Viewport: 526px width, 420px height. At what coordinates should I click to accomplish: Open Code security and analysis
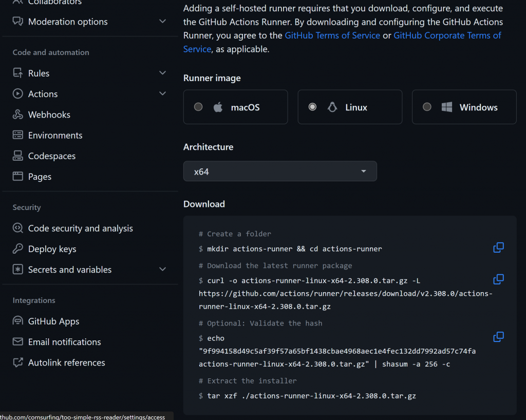pyautogui.click(x=81, y=228)
